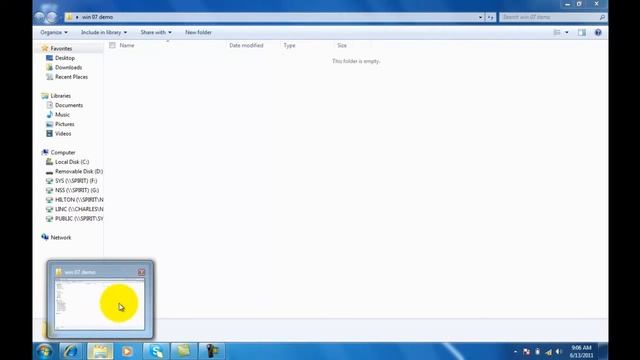This screenshot has height=360, width=640.
Task: Open the NSS (\\SPIRIT) (G:) network drive
Action: coord(77,190)
